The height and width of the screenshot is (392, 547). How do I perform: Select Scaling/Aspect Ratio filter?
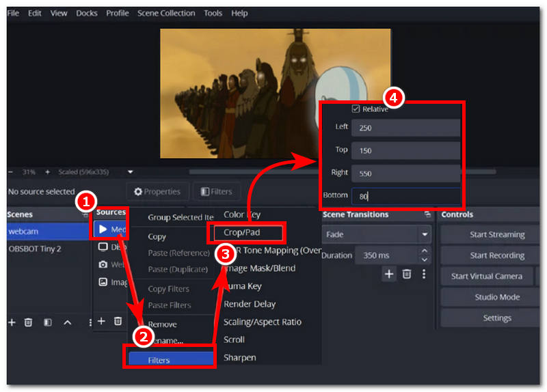coord(263,322)
